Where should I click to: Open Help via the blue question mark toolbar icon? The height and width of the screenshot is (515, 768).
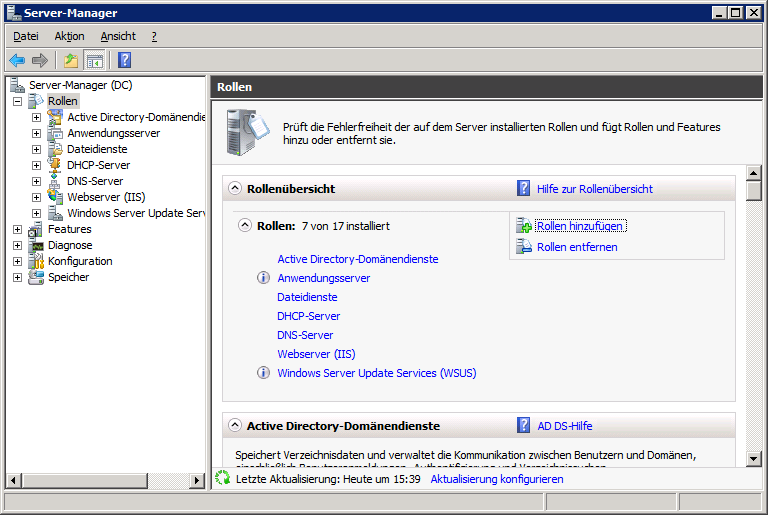point(125,60)
